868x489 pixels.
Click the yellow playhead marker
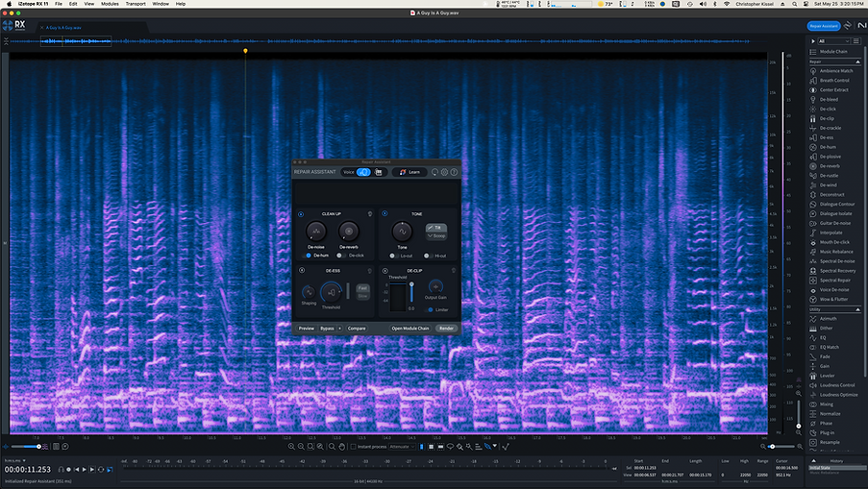[x=245, y=51]
